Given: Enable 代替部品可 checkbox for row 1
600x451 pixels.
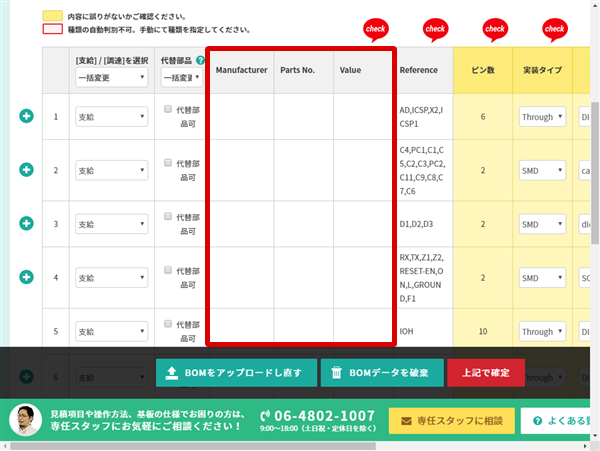Looking at the screenshot, I should point(168,109).
